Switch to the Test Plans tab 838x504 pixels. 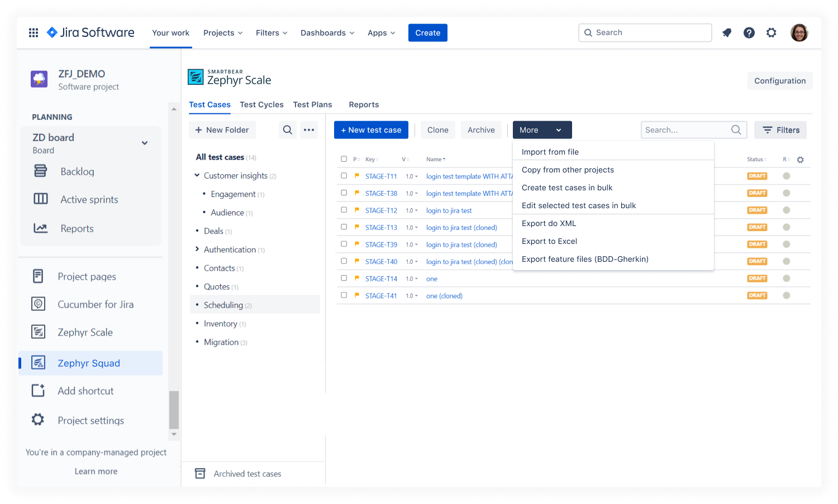coord(312,104)
